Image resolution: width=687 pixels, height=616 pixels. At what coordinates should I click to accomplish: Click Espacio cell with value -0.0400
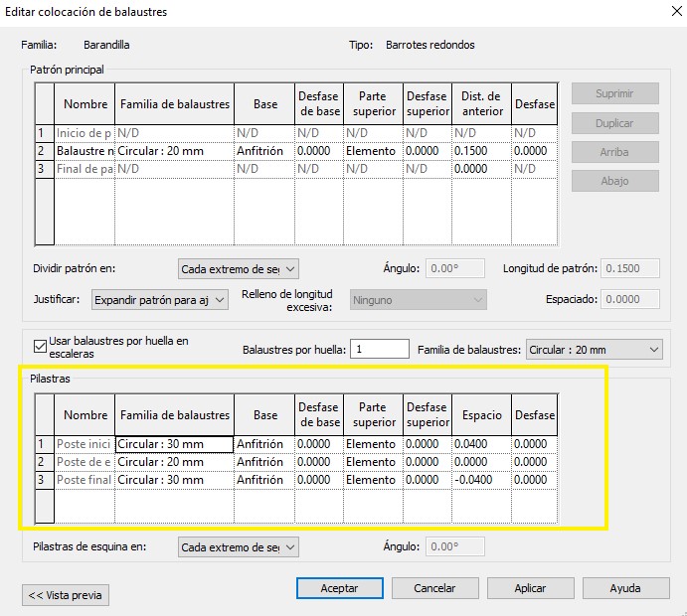pos(481,480)
